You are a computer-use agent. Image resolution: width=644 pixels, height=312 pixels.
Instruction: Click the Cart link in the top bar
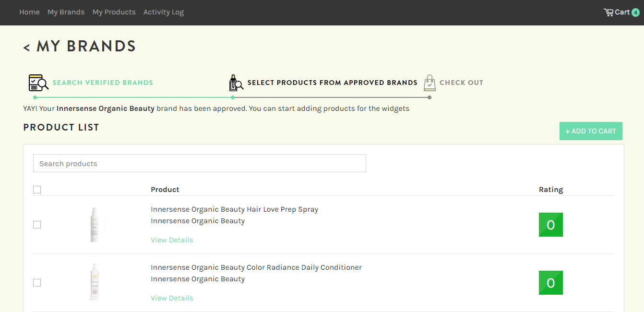[622, 12]
